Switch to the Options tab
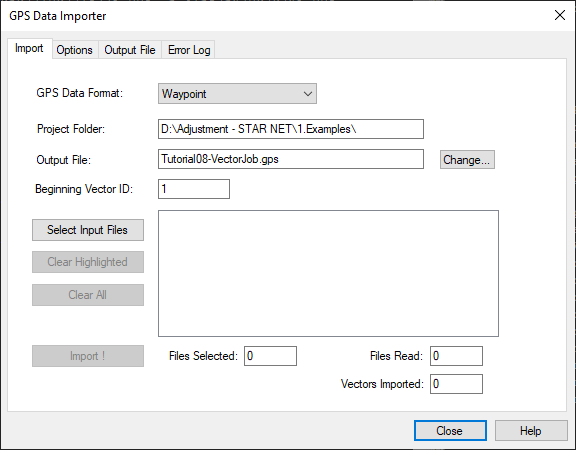The image size is (576, 450). pos(75,50)
